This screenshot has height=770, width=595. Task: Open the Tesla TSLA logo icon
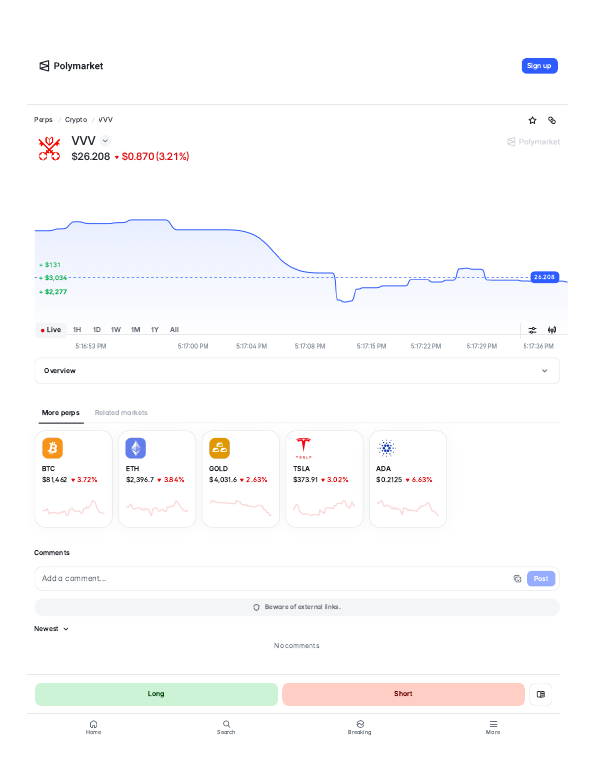point(303,448)
